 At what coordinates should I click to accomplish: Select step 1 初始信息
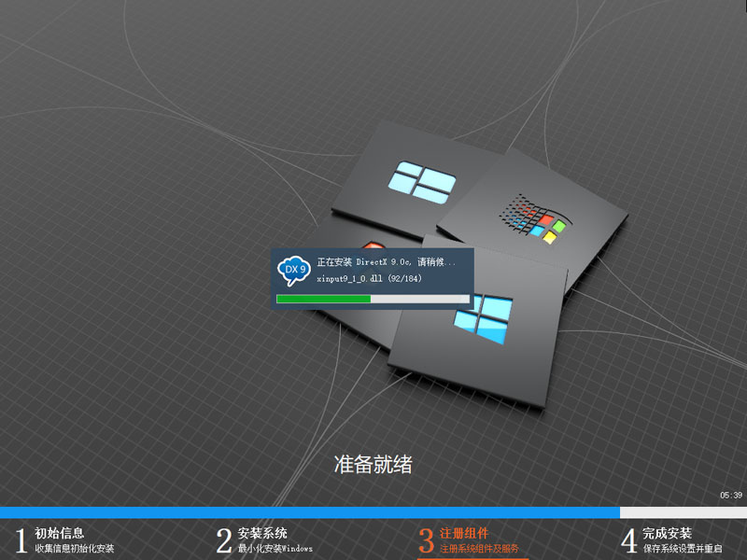64,540
